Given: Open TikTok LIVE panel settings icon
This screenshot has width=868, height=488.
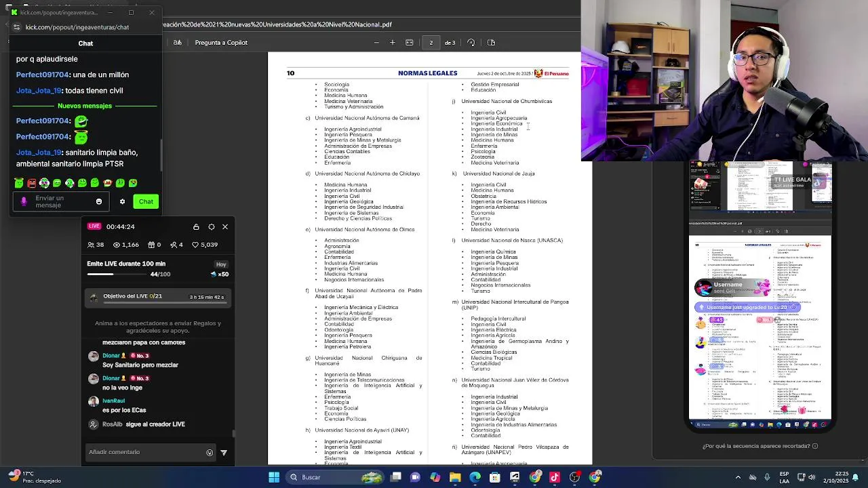Looking at the screenshot, I should 212,226.
